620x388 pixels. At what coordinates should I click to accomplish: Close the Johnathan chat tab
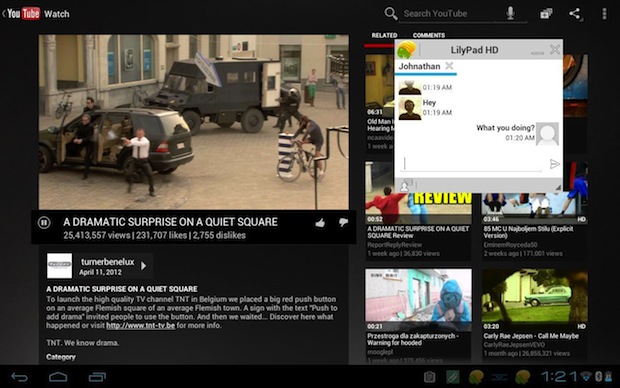[449, 66]
